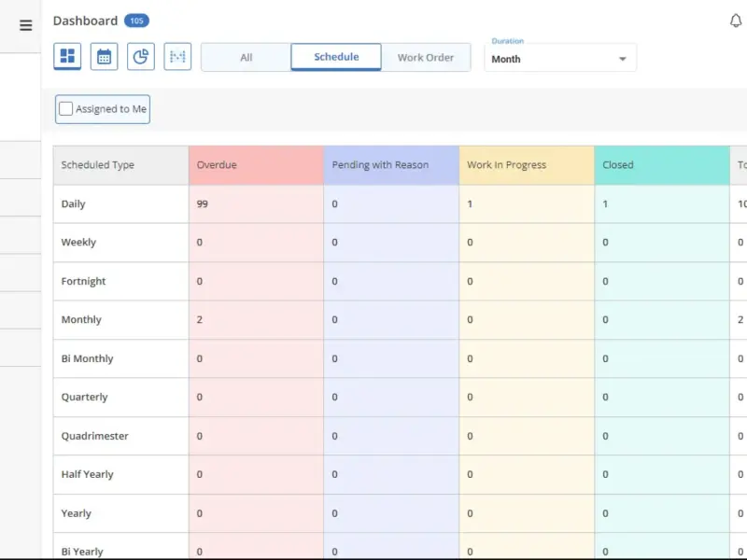Image resolution: width=747 pixels, height=560 pixels.
Task: Open the notifications bell
Action: [x=736, y=21]
